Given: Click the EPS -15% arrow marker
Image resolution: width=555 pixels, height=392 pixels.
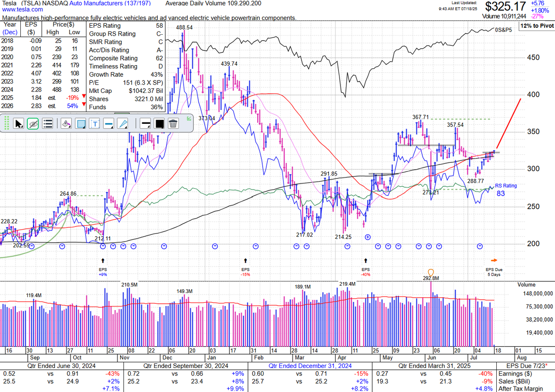Looking at the screenshot, I should [x=245, y=261].
